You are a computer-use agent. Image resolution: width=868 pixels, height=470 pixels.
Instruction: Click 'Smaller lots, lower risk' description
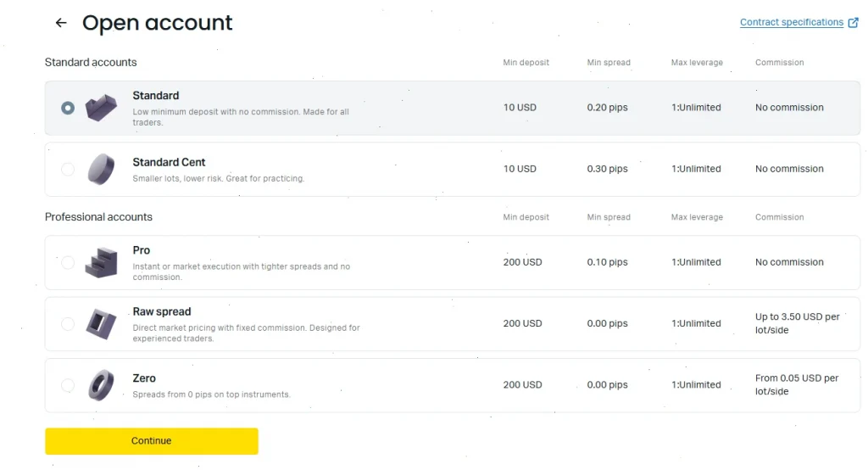pos(218,178)
